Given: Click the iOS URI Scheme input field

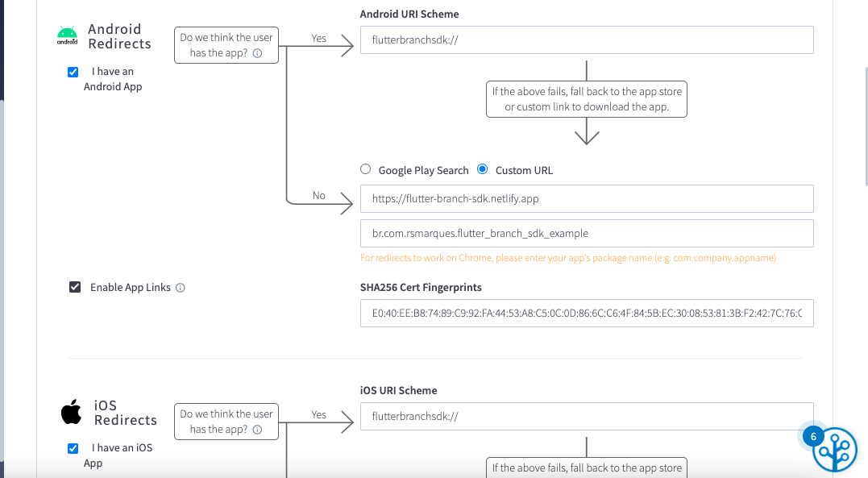Looking at the screenshot, I should pos(586,415).
